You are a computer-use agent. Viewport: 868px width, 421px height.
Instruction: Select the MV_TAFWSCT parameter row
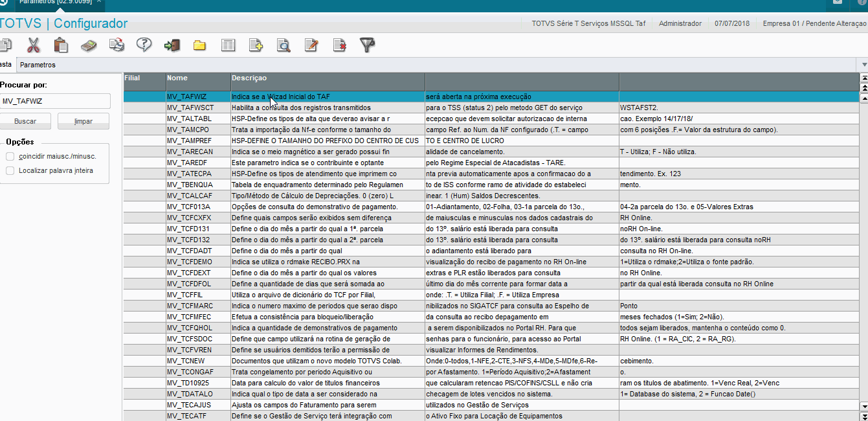point(491,108)
